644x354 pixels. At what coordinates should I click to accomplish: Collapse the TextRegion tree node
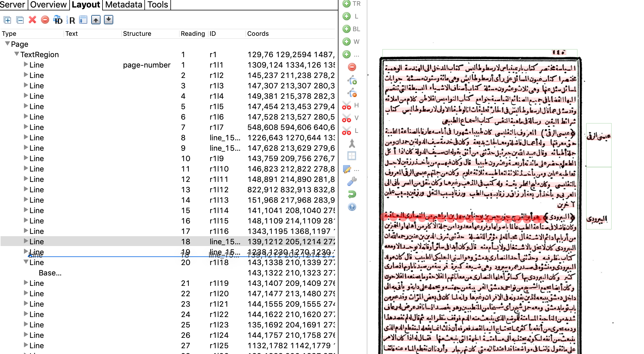[x=16, y=54]
